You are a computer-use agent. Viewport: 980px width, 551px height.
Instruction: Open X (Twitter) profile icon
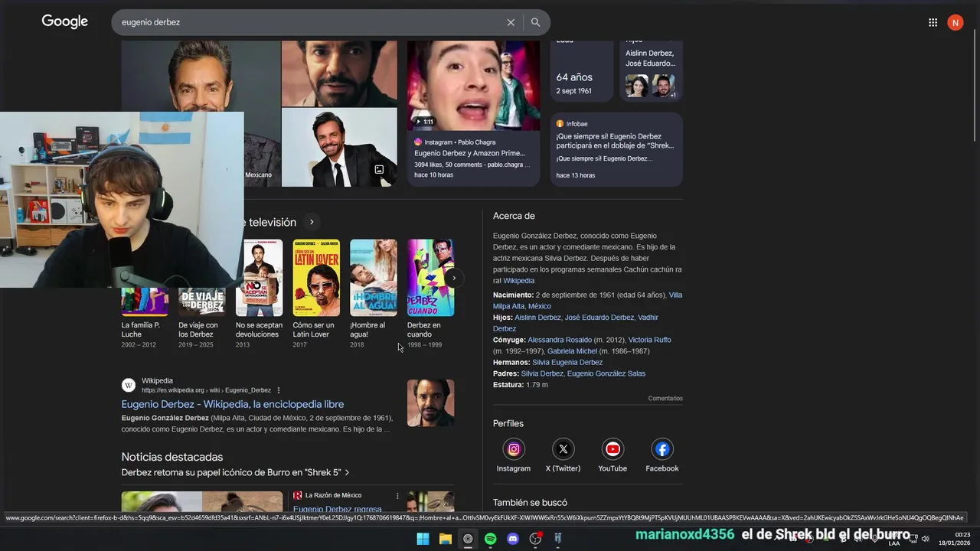click(563, 449)
